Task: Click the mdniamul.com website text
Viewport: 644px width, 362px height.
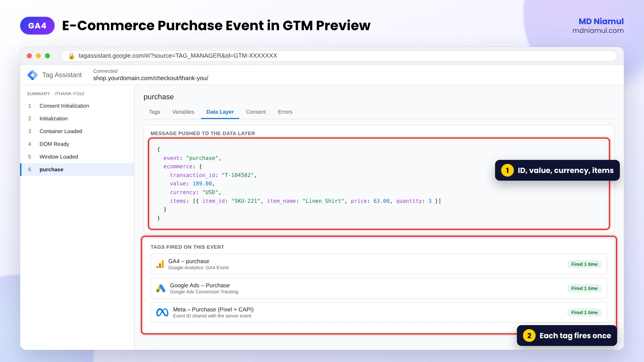Action: click(598, 31)
